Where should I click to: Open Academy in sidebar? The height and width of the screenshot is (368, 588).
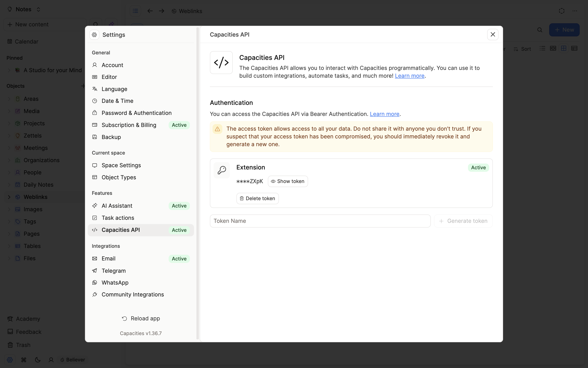23,319
